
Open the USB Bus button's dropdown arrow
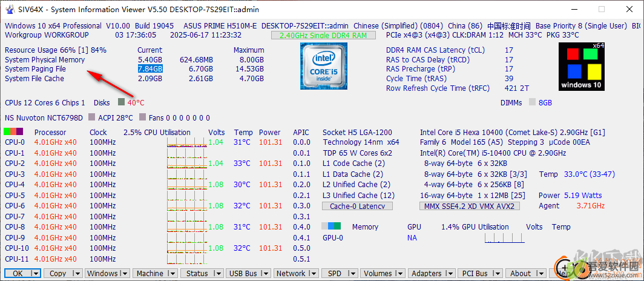click(x=266, y=274)
